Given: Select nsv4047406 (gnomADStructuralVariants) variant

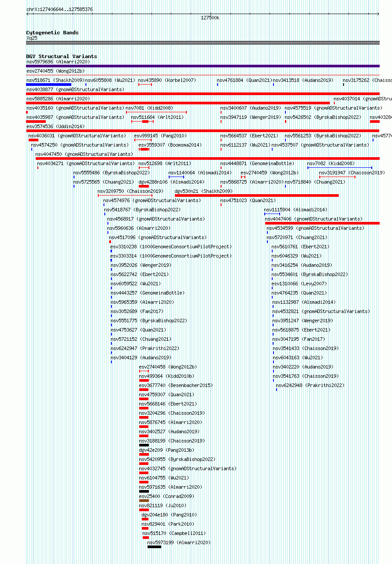Looking at the screenshot, I should pos(314,219).
